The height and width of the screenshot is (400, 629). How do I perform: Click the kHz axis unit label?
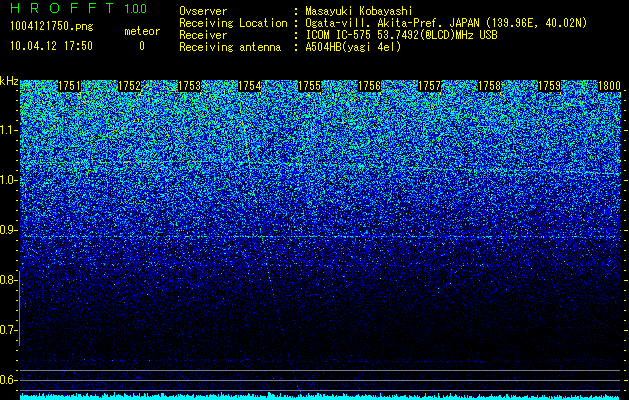[9, 81]
